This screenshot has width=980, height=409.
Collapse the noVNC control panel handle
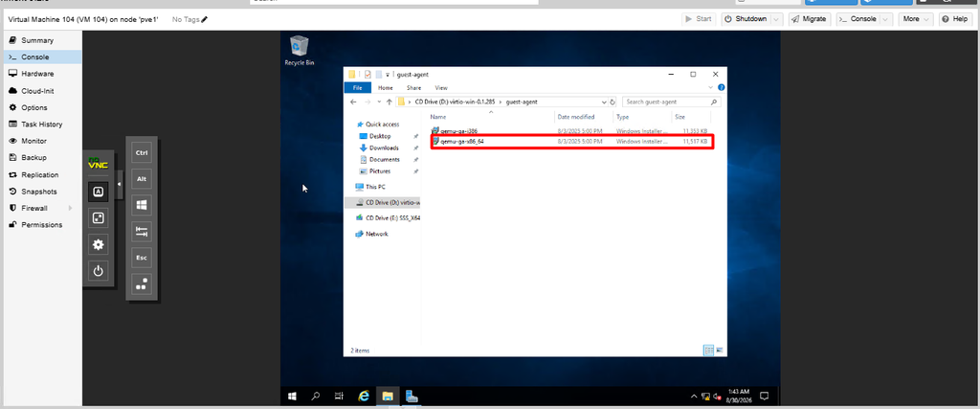pyautogui.click(x=120, y=183)
